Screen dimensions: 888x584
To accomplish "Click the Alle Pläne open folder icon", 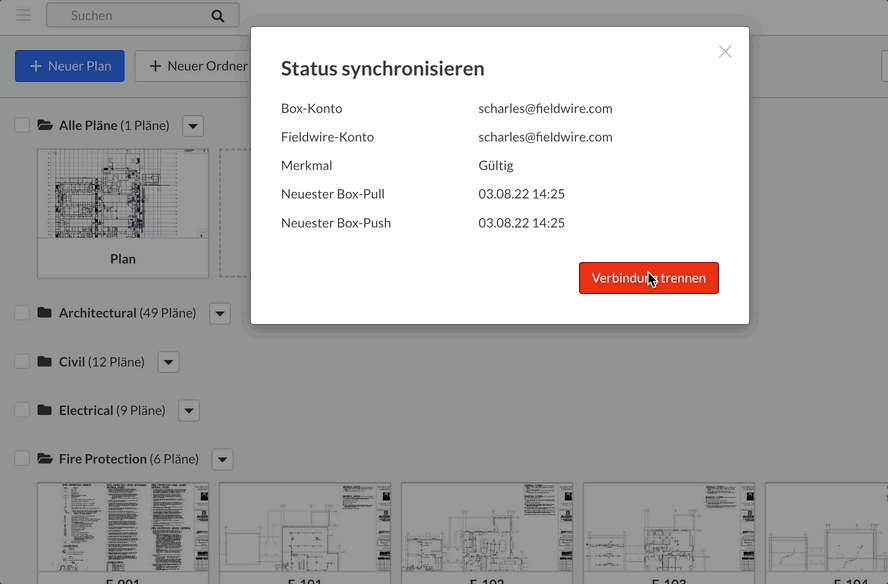I will 45,125.
